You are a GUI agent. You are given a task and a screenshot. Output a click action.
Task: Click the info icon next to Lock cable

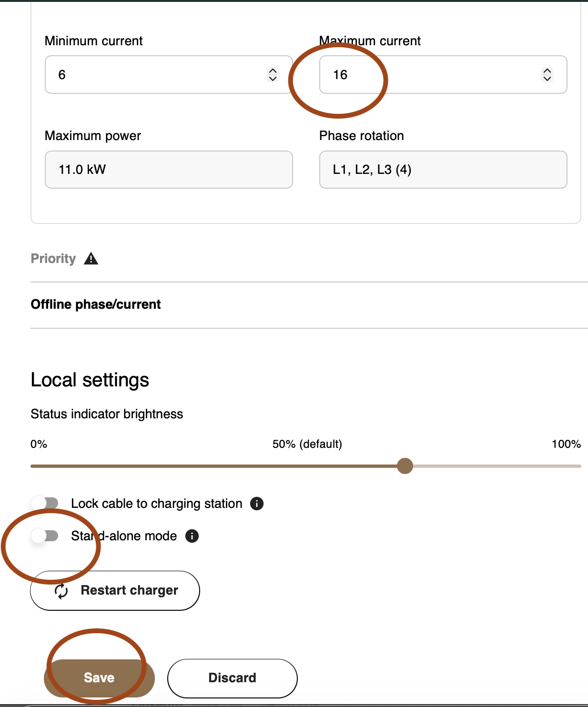(257, 504)
